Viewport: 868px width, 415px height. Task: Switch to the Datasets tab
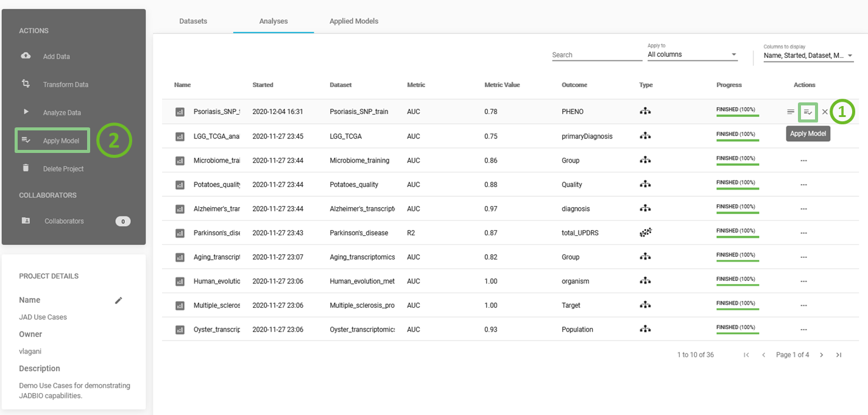tap(193, 21)
